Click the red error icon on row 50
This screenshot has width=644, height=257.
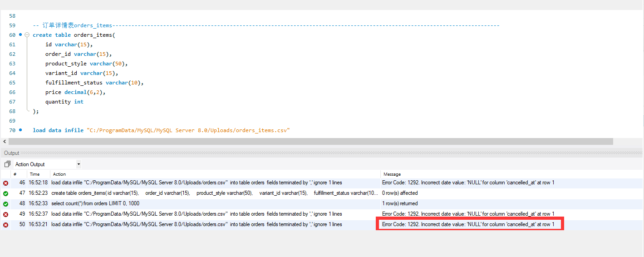[5, 225]
